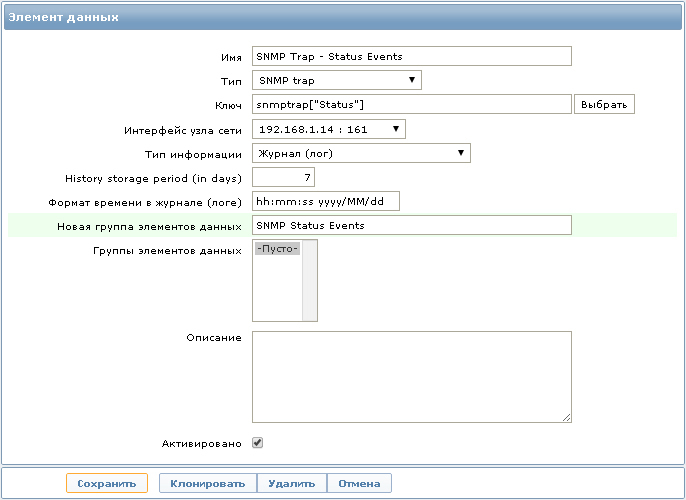Click the Элемент данных header title
This screenshot has width=686, height=500.
63,17
